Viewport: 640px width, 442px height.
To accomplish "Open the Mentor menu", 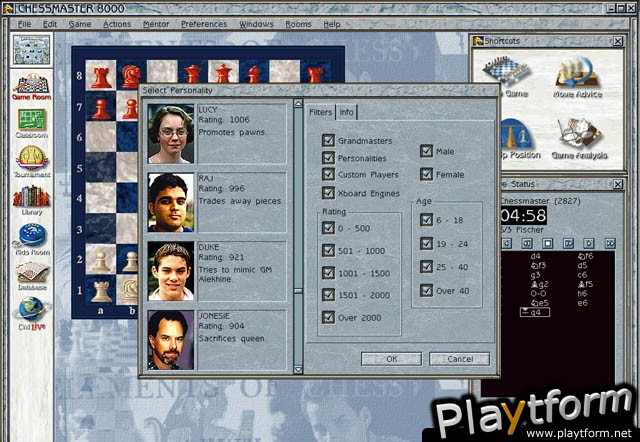I will point(156,24).
